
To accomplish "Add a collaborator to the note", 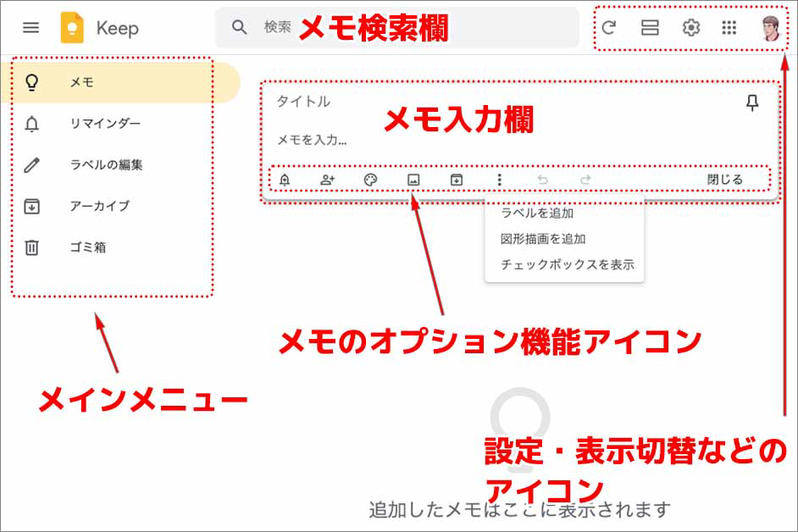I will tap(327, 180).
